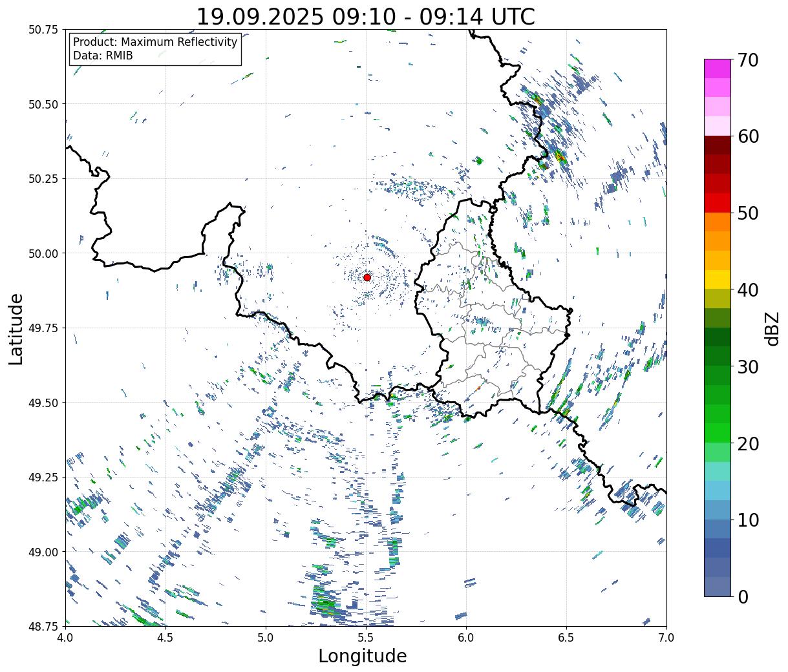Click the latitude tick label 49.00
The height and width of the screenshot is (672, 788).
click(x=43, y=552)
